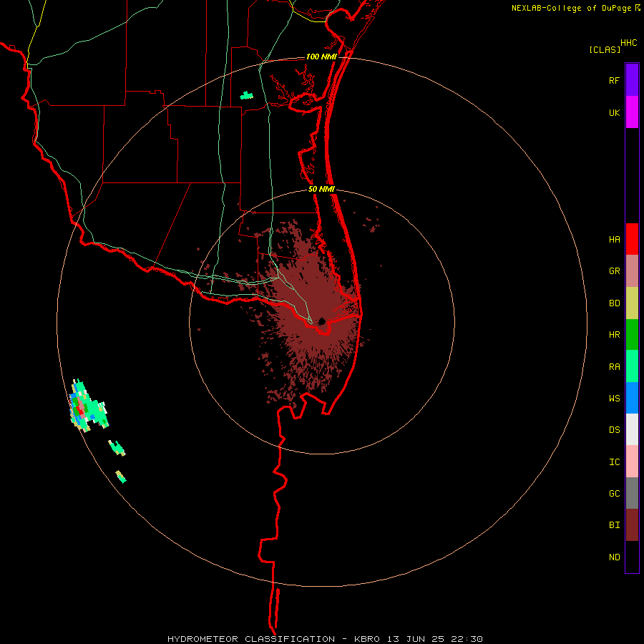Click the UK legend label
Screen dimensions: 644x644
coord(614,113)
